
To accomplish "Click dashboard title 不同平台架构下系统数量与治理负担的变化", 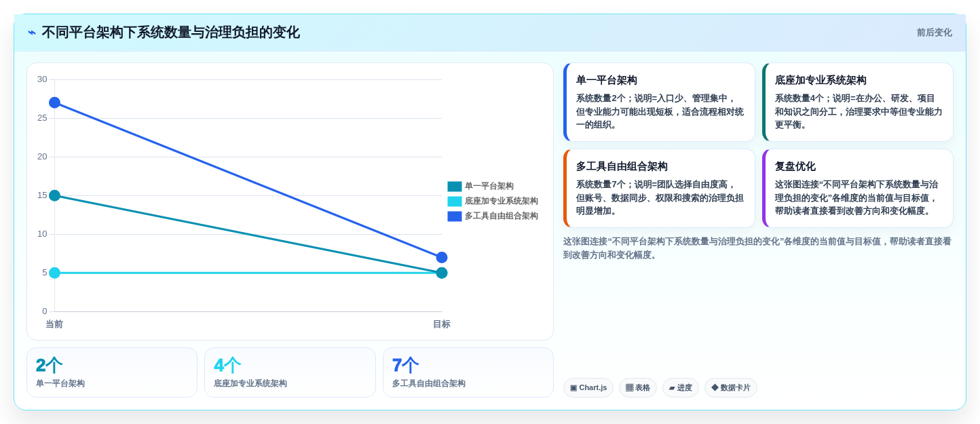I will 170,33.
